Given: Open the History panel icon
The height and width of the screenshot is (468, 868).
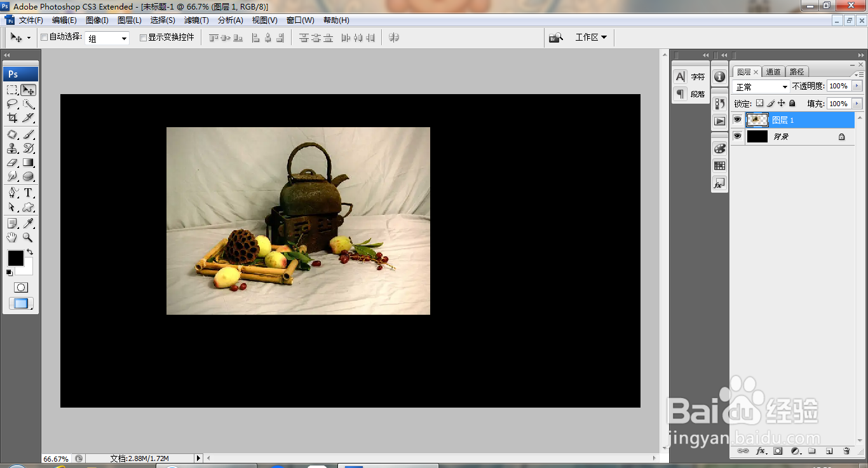Looking at the screenshot, I should [719, 103].
